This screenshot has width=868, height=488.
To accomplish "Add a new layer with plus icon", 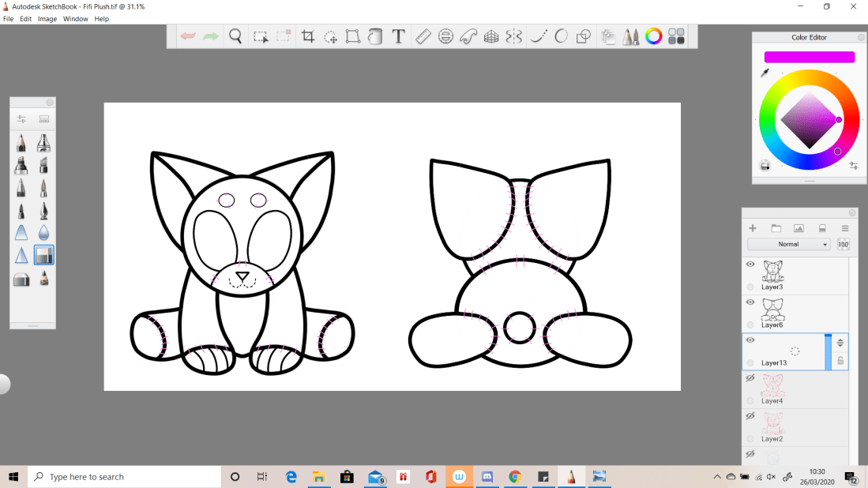I will click(x=753, y=228).
